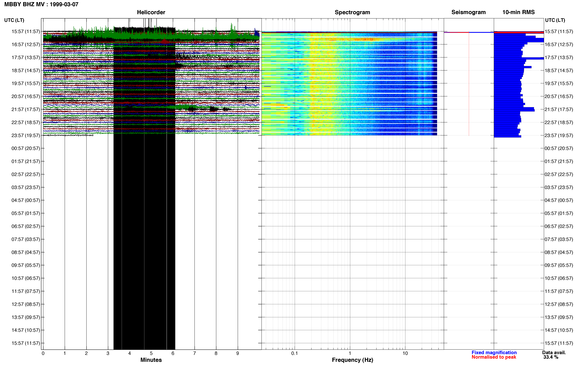Click the left '10:57 (06:57)' time label
The width and height of the screenshot is (588, 368).
[26, 278]
